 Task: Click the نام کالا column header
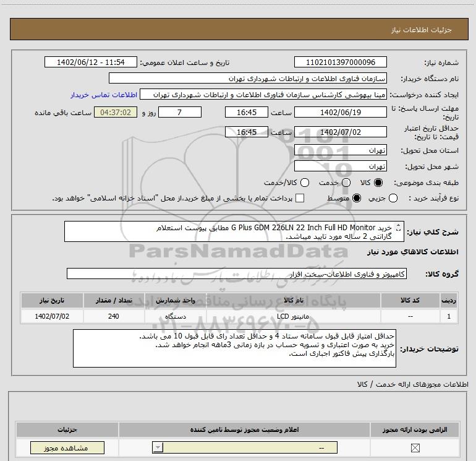pos(293,300)
